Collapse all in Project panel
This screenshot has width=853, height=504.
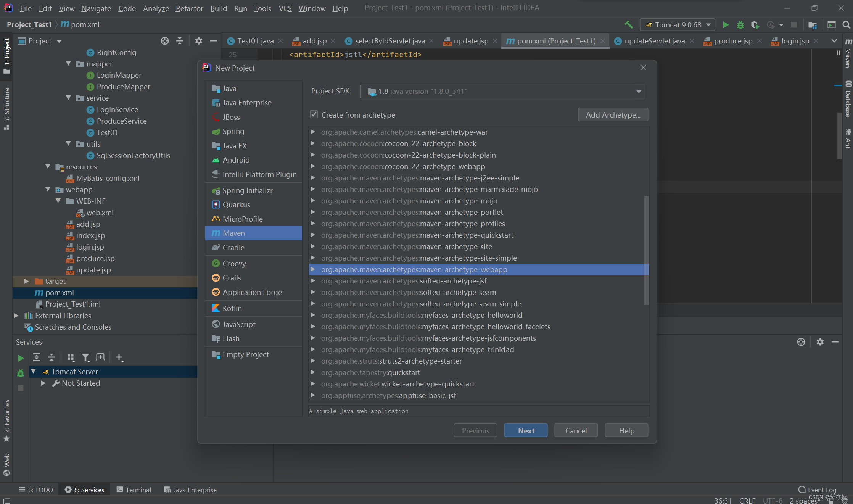(x=180, y=41)
